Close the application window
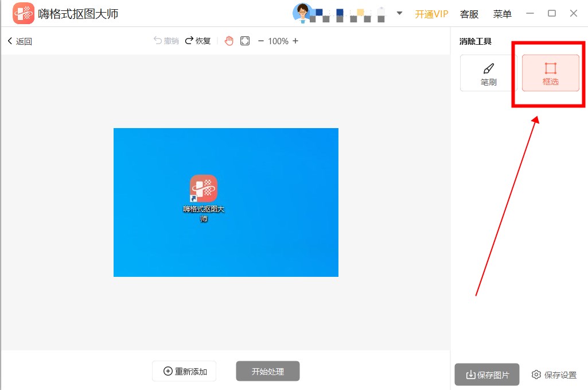The width and height of the screenshot is (588, 390). click(574, 14)
